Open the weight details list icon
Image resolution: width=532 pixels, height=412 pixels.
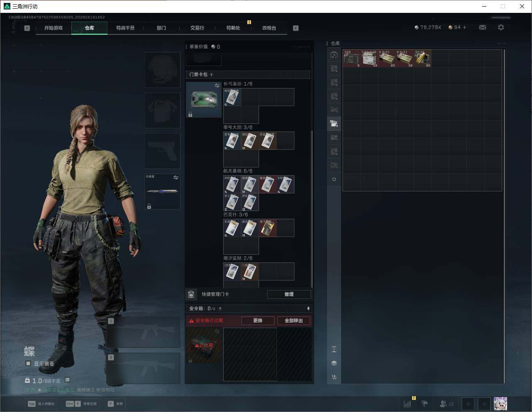pyautogui.click(x=67, y=380)
